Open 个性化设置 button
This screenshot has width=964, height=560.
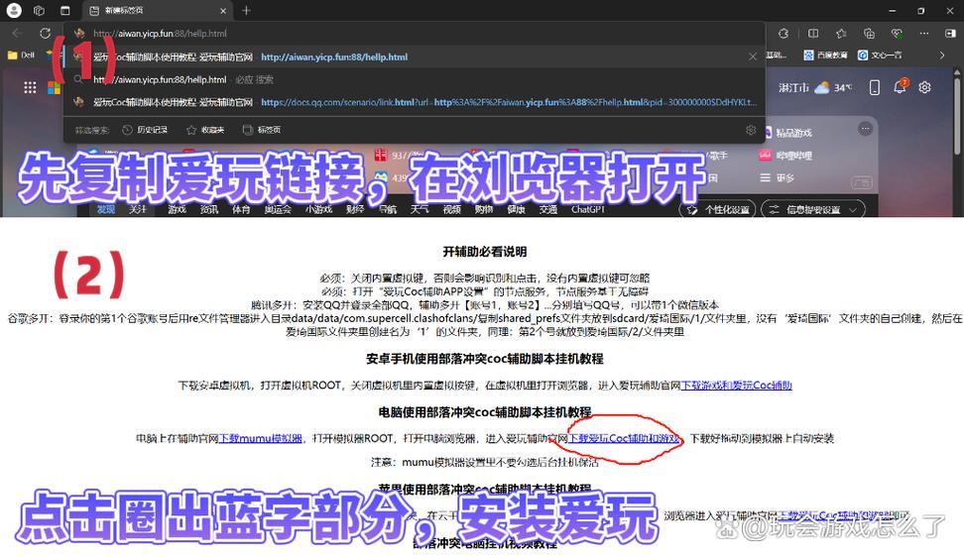pos(717,209)
